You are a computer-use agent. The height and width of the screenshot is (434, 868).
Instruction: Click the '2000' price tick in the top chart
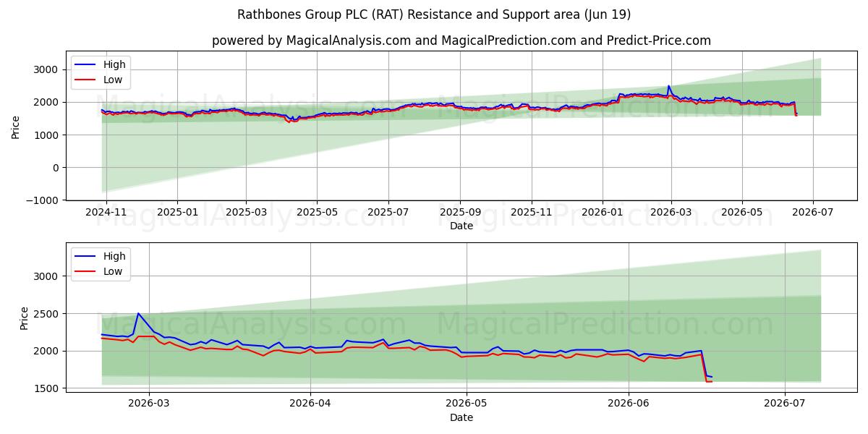(48, 102)
